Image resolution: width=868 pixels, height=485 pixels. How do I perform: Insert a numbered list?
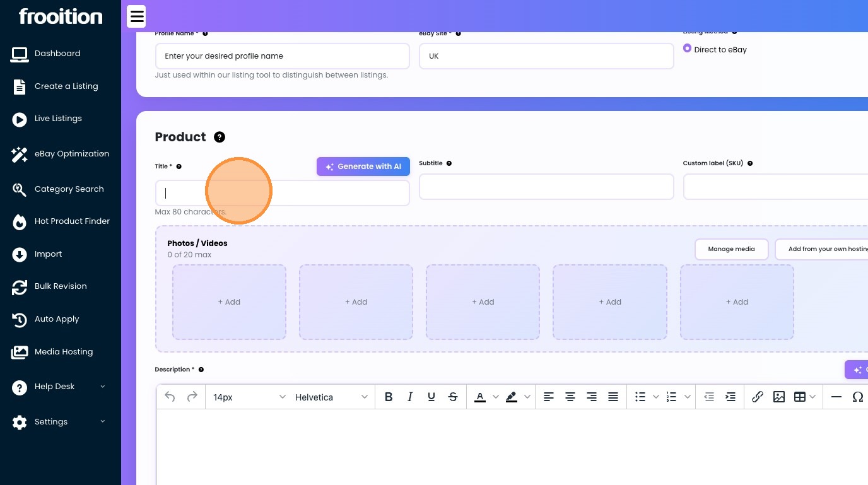tap(671, 397)
